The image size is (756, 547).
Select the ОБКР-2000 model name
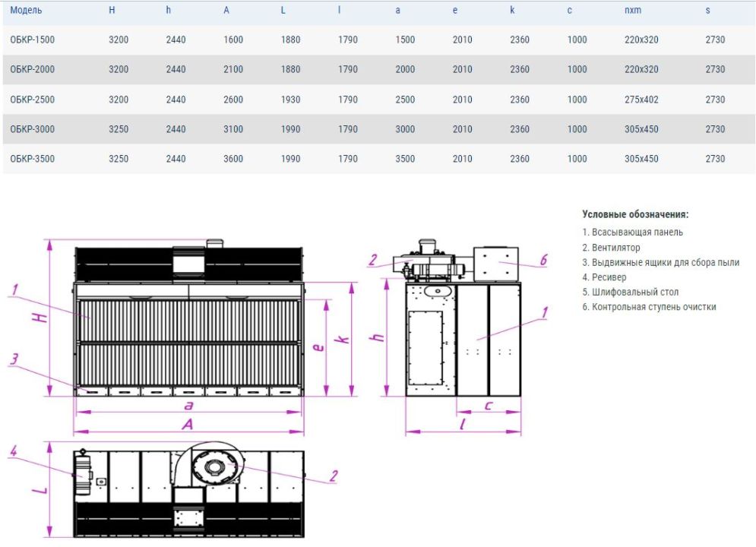(x=33, y=69)
